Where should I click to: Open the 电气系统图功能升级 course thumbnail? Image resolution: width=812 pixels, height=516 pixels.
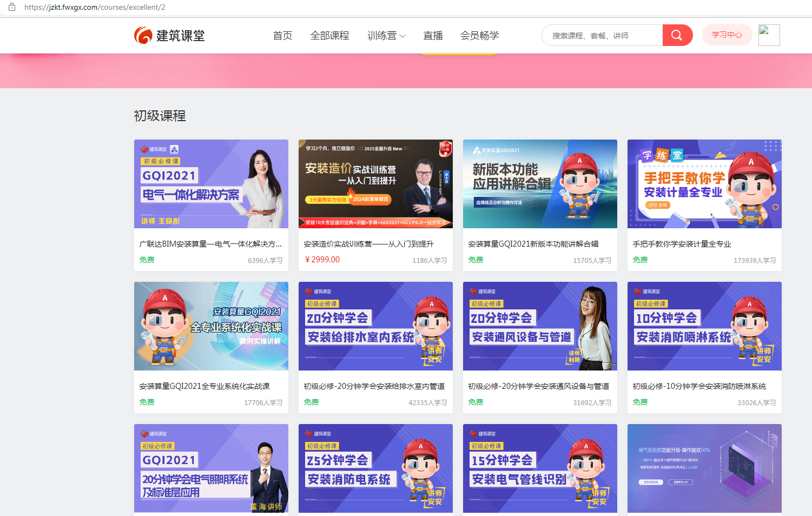coord(704,468)
